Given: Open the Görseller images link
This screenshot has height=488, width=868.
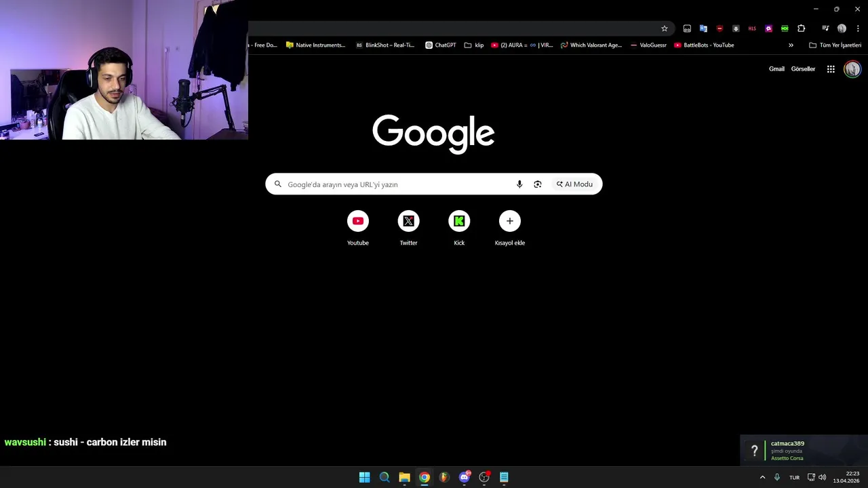Looking at the screenshot, I should (803, 69).
